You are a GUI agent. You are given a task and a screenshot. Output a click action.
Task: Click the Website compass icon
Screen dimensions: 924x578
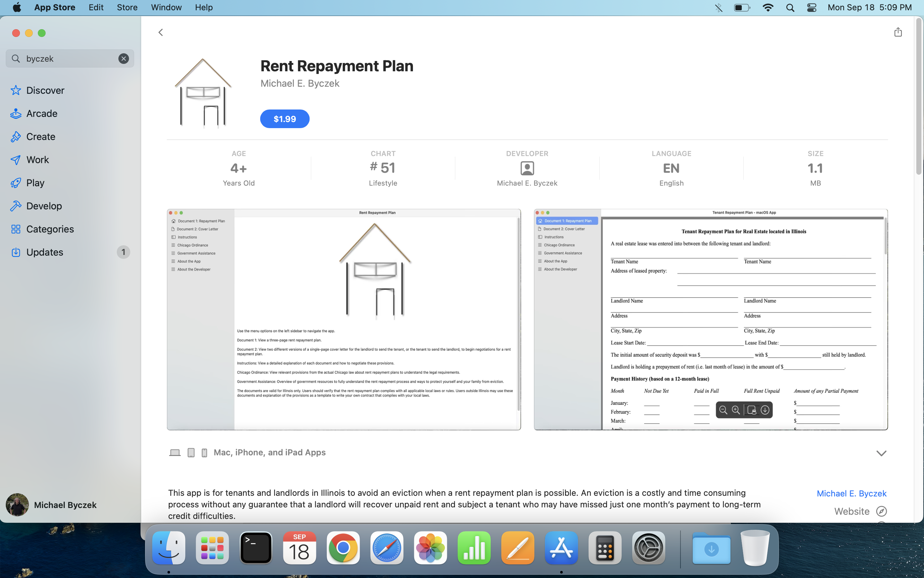(881, 511)
